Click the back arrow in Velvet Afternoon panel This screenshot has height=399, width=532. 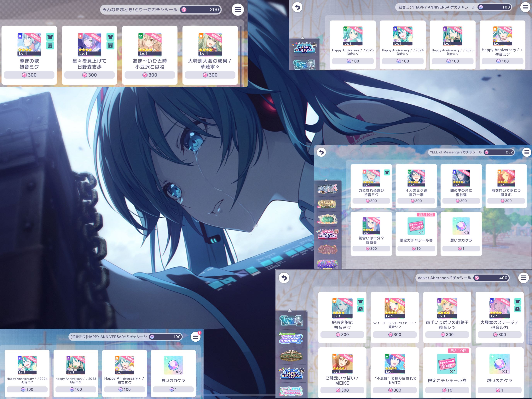click(x=284, y=278)
